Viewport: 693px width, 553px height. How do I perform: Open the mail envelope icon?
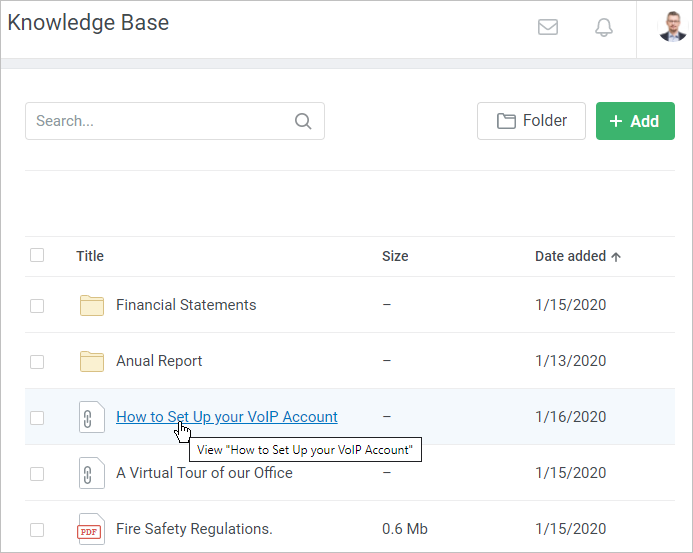548,28
